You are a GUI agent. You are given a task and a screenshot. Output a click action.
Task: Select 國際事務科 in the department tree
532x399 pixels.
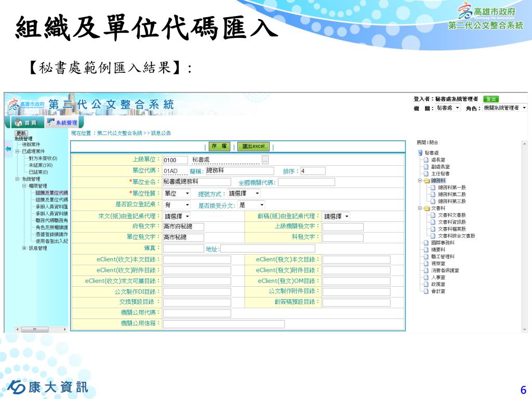point(443,243)
